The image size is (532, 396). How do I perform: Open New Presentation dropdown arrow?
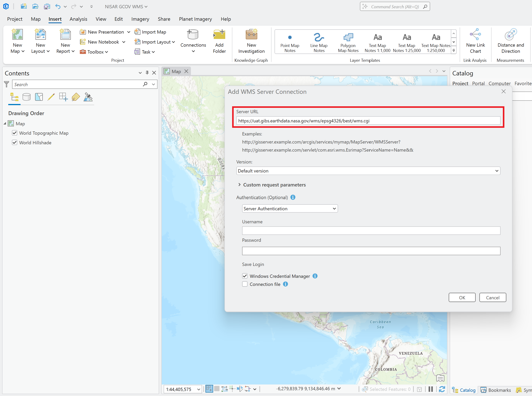tap(129, 32)
